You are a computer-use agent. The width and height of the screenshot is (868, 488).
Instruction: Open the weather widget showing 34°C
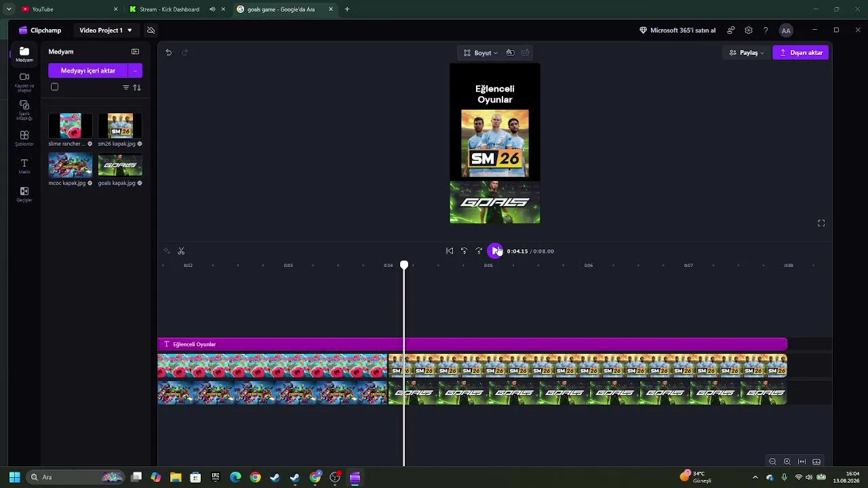coord(696,477)
